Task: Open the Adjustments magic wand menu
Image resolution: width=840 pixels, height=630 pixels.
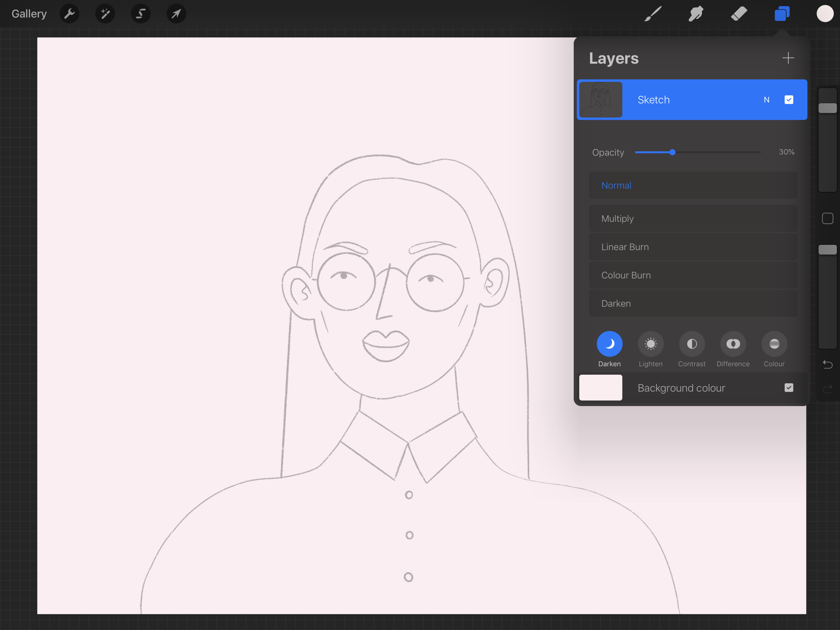Action: pyautogui.click(x=105, y=14)
